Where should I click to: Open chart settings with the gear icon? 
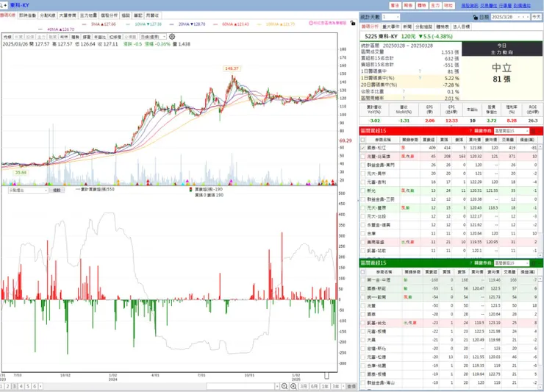pyautogui.click(x=172, y=37)
